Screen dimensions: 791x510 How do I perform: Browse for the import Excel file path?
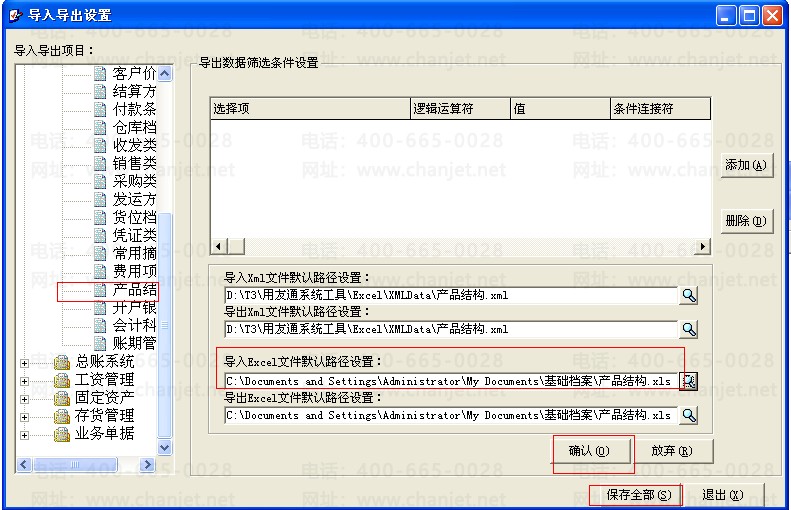[x=689, y=381]
